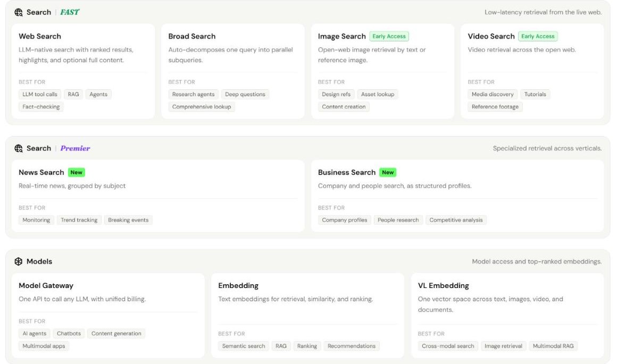
Task: Select the AI agents tag
Action: (34, 333)
